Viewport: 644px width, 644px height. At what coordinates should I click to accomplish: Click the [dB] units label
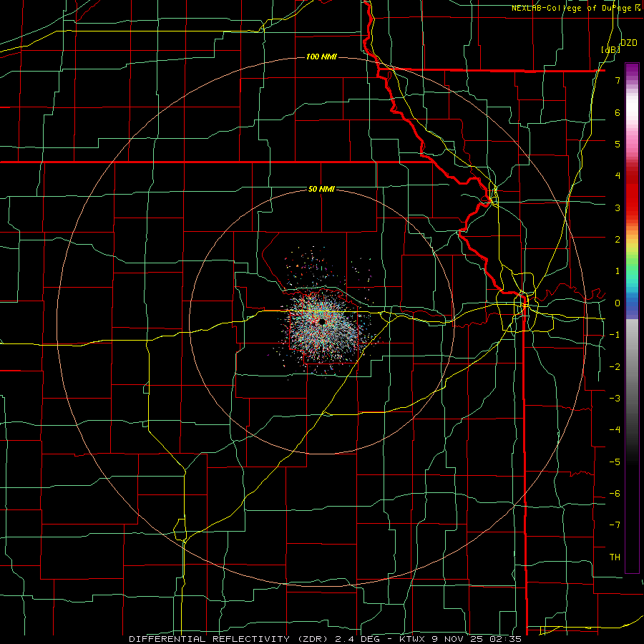tap(611, 49)
